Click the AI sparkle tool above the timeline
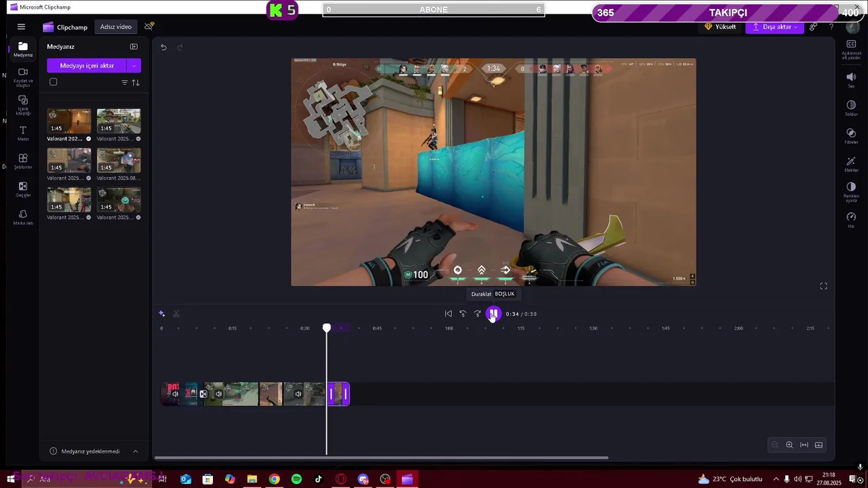 pyautogui.click(x=161, y=314)
